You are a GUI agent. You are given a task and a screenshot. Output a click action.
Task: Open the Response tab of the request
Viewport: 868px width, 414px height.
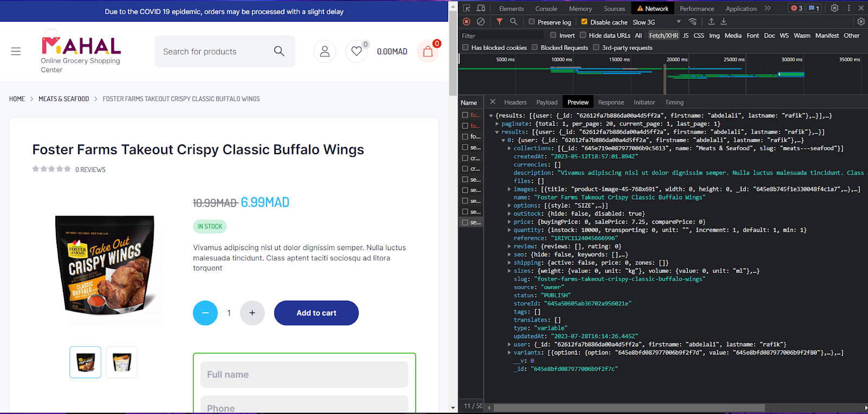pos(611,102)
